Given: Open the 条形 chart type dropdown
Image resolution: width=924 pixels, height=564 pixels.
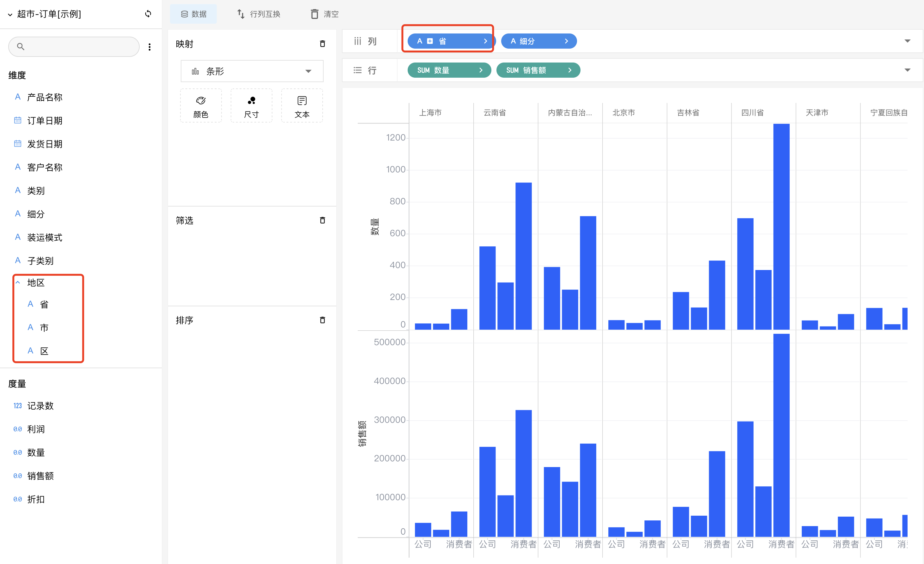Looking at the screenshot, I should (x=252, y=71).
